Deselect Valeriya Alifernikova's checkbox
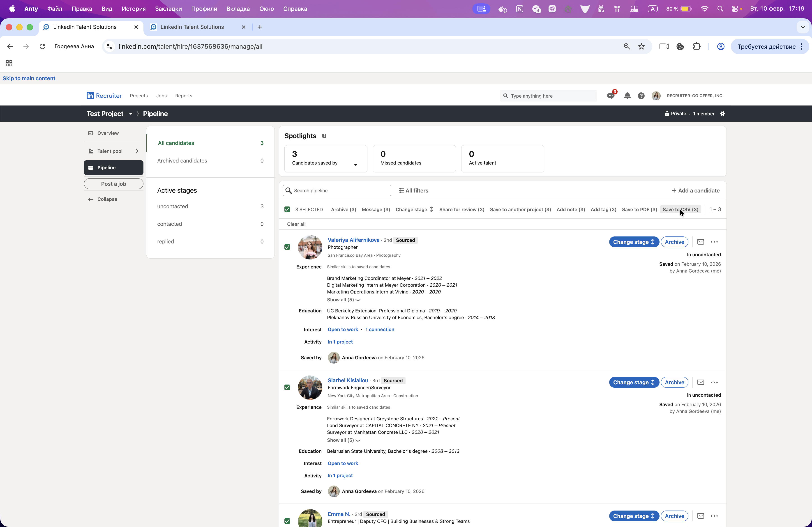Viewport: 812px width, 527px height. pos(287,247)
